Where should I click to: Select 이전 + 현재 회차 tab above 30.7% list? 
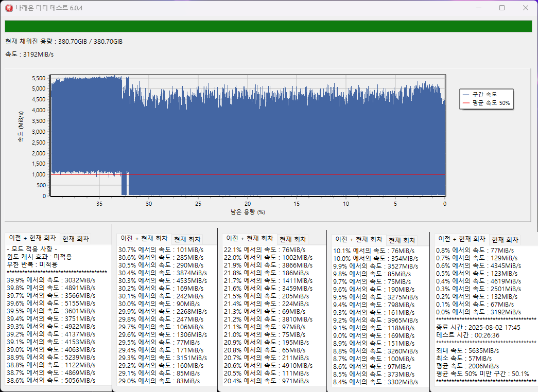144,238
